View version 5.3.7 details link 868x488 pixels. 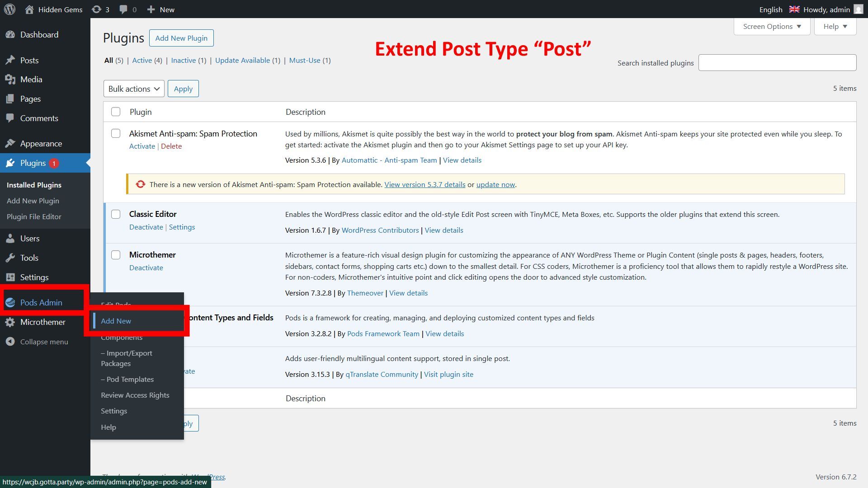(x=425, y=184)
